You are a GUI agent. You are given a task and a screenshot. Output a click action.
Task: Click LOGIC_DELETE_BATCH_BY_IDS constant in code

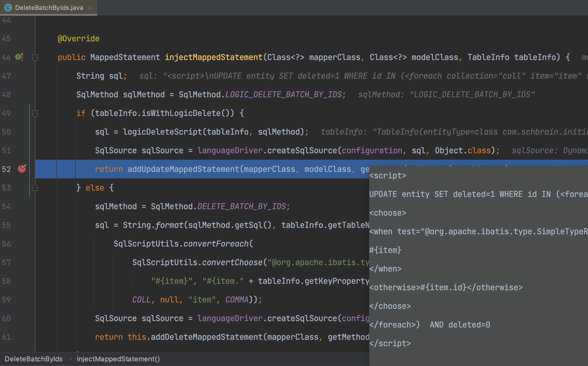click(284, 95)
